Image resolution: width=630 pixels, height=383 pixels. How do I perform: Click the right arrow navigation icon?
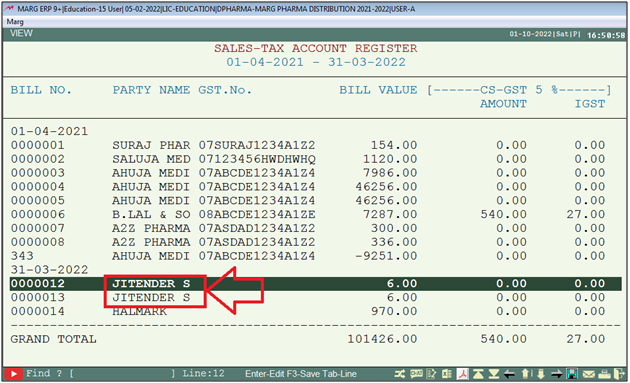click(x=556, y=374)
